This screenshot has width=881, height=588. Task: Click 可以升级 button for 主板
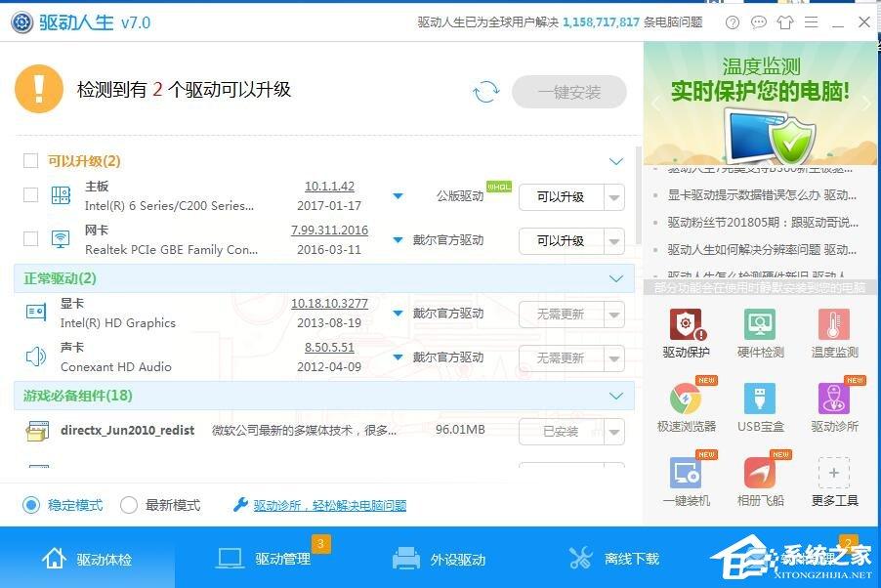tap(562, 197)
